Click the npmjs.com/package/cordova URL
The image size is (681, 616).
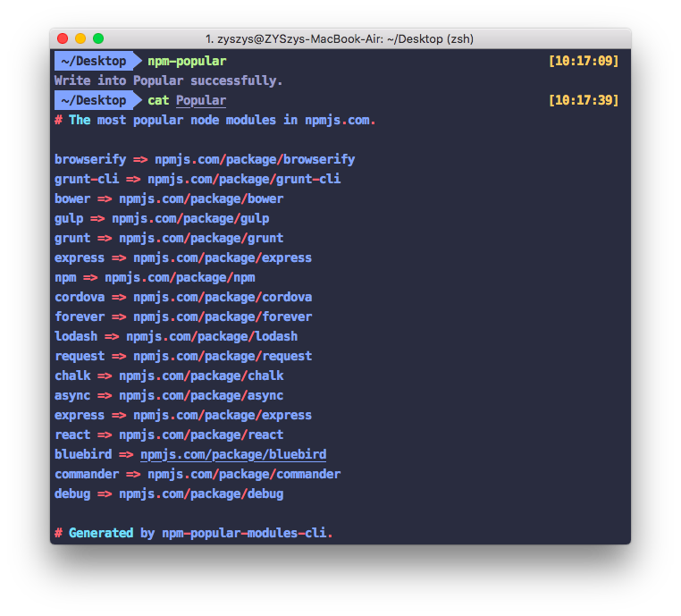[223, 297]
